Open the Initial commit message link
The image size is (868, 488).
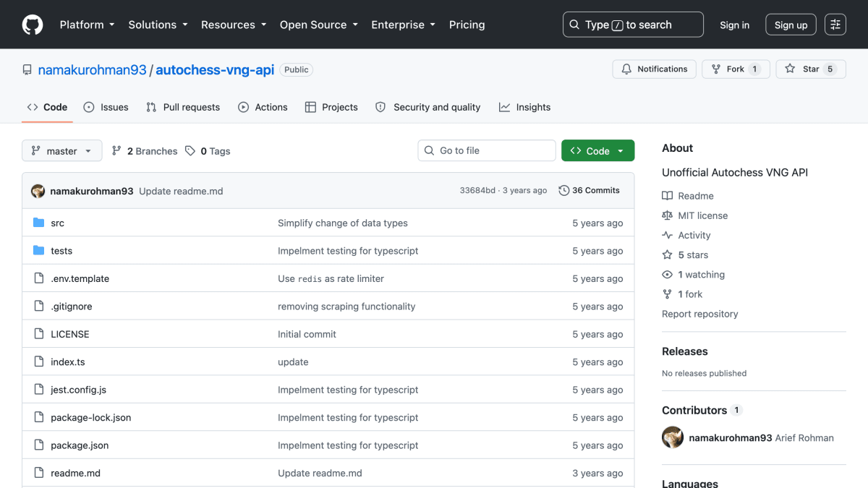tap(307, 334)
